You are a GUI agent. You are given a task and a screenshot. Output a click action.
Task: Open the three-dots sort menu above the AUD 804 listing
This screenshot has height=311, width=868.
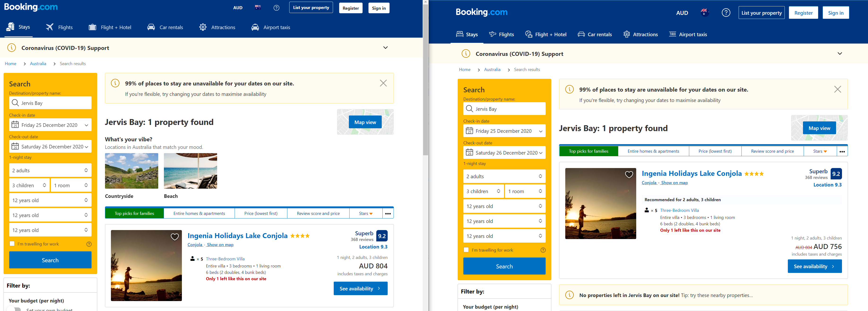tap(388, 213)
